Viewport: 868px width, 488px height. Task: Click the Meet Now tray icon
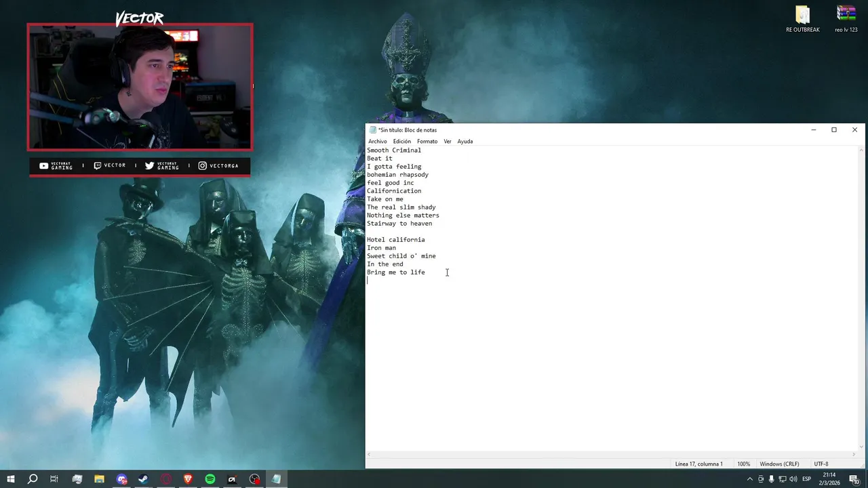click(x=761, y=479)
